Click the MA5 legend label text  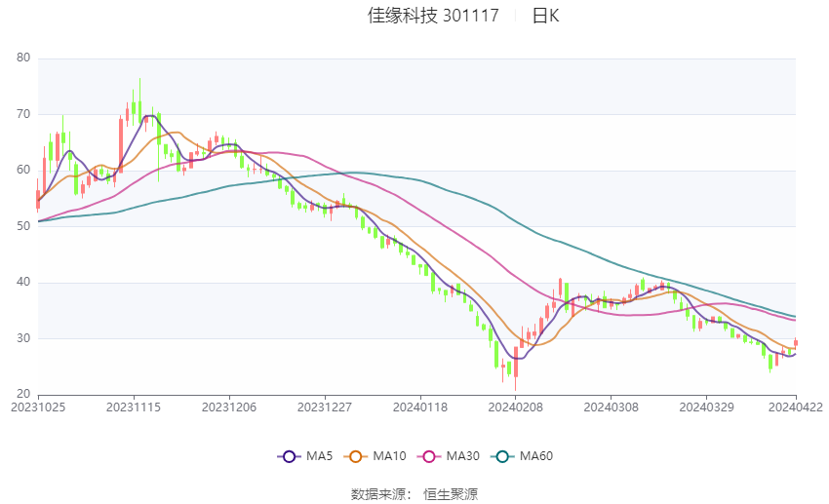coord(319,456)
